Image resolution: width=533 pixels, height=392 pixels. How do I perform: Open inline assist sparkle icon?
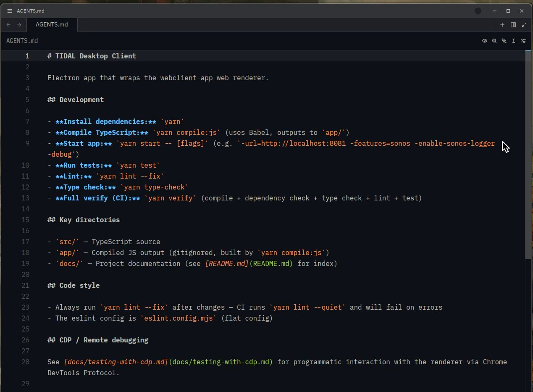504,41
